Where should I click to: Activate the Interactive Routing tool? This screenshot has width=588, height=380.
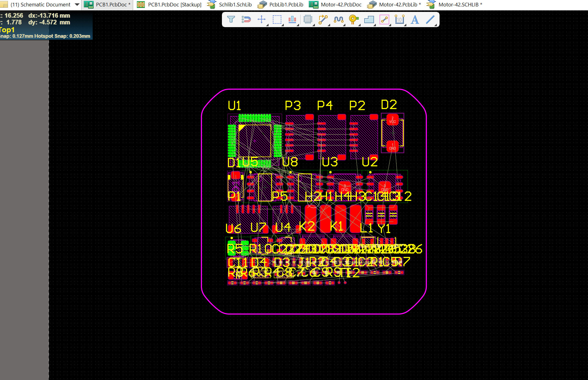[x=323, y=20]
